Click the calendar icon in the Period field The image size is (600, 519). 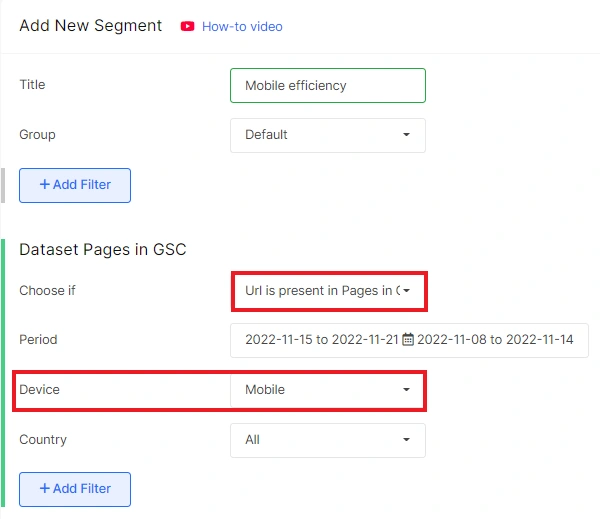(408, 339)
